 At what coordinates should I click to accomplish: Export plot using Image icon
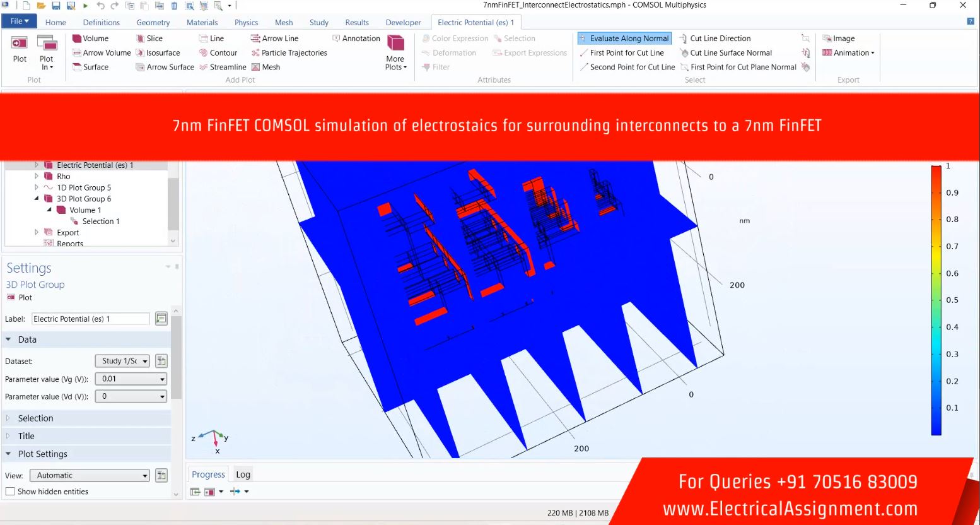(839, 38)
